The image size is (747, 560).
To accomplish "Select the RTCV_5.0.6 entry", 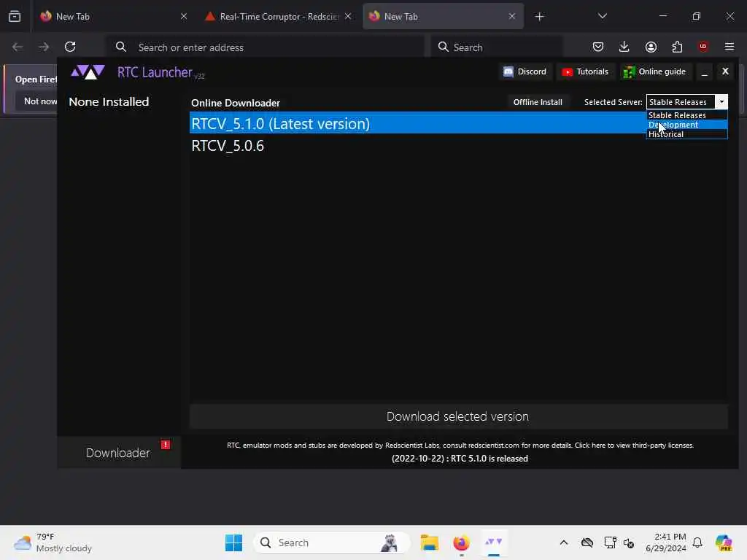I will [458, 146].
